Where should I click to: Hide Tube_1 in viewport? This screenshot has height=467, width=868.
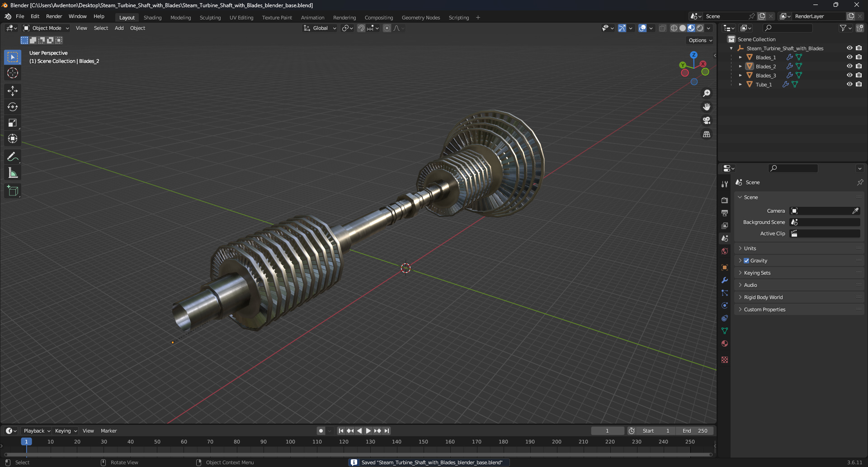[x=849, y=84]
